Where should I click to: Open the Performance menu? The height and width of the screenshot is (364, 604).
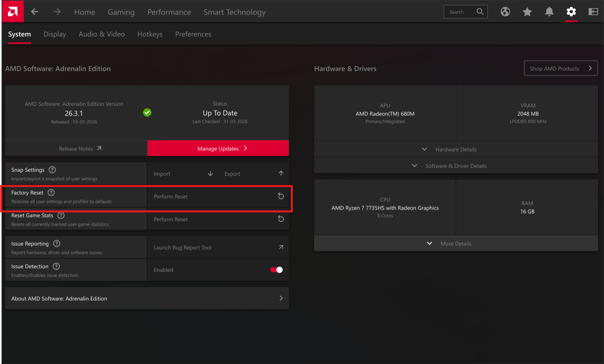169,12
